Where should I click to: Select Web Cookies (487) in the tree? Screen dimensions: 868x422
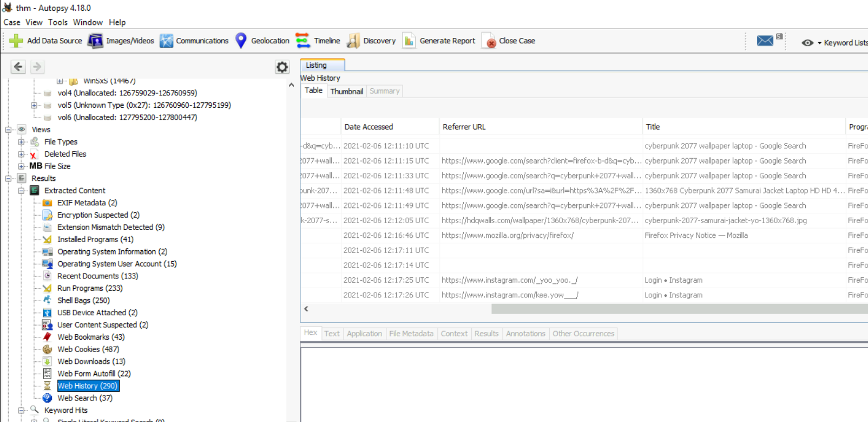[x=88, y=349]
